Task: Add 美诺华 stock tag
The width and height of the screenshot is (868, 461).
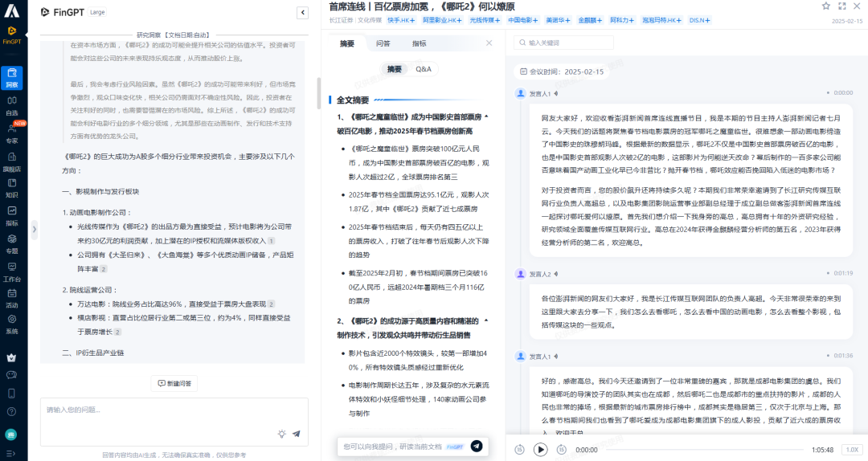Action: [x=558, y=20]
